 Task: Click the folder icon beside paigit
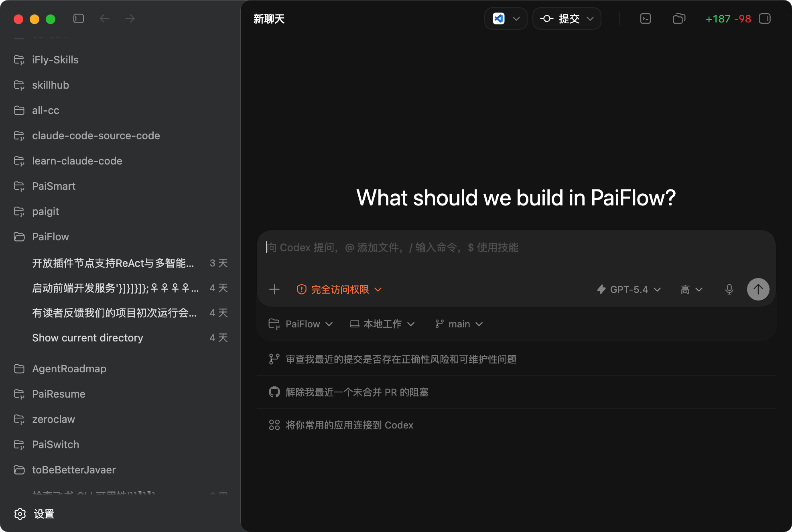(19, 211)
